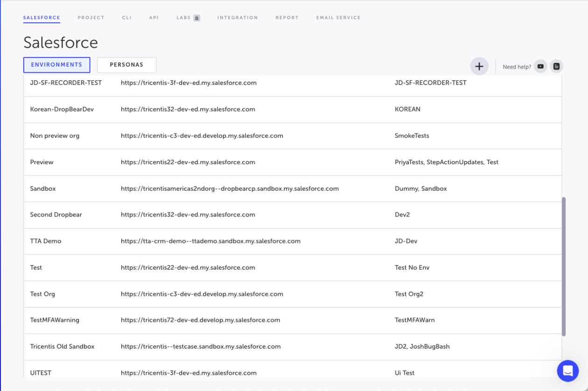Open the chat support bubble

pyautogui.click(x=567, y=371)
